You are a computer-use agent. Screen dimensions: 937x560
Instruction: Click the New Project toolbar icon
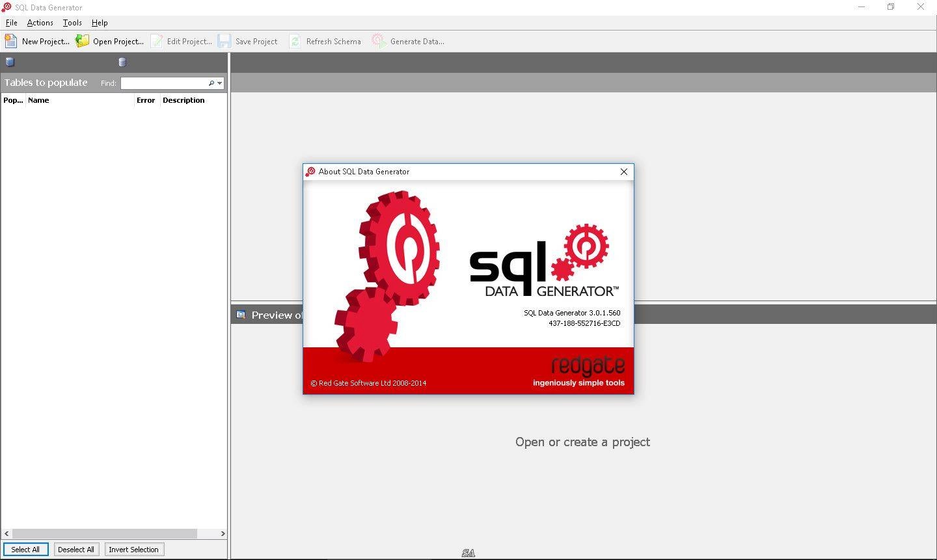[11, 41]
